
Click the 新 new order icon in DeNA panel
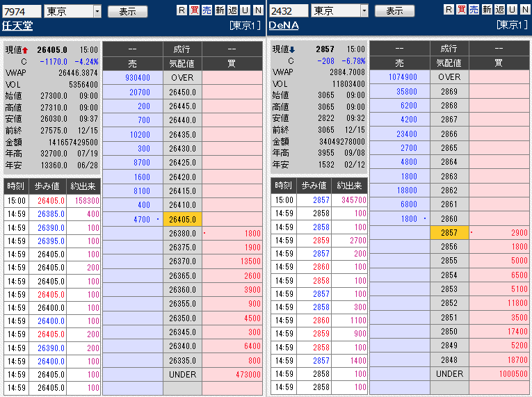487,10
